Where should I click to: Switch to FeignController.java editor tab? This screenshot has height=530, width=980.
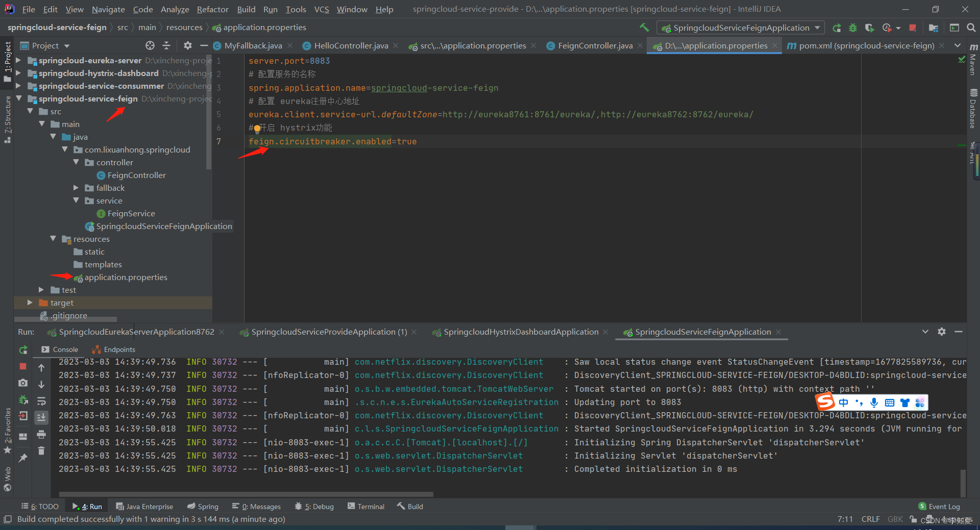tap(595, 45)
